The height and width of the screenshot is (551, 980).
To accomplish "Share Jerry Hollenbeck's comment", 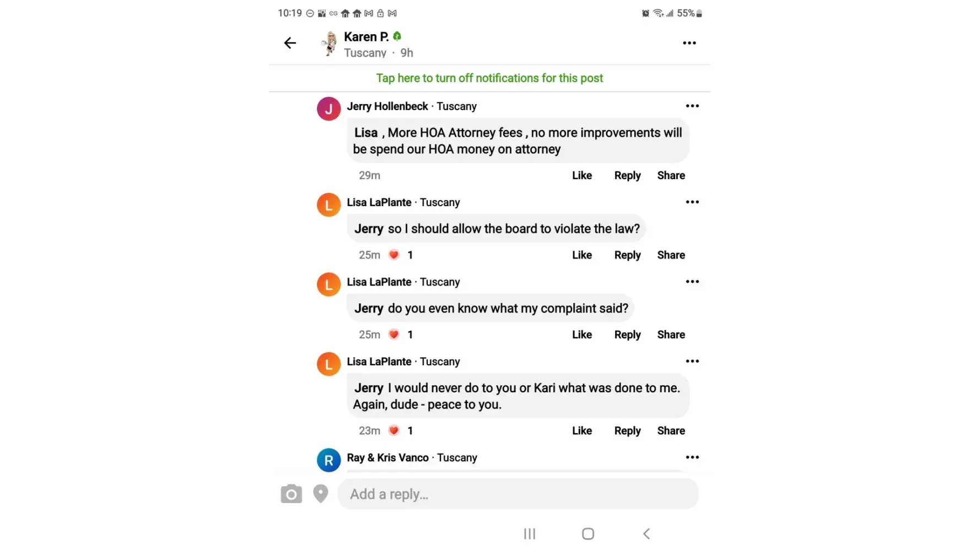I will [x=671, y=175].
